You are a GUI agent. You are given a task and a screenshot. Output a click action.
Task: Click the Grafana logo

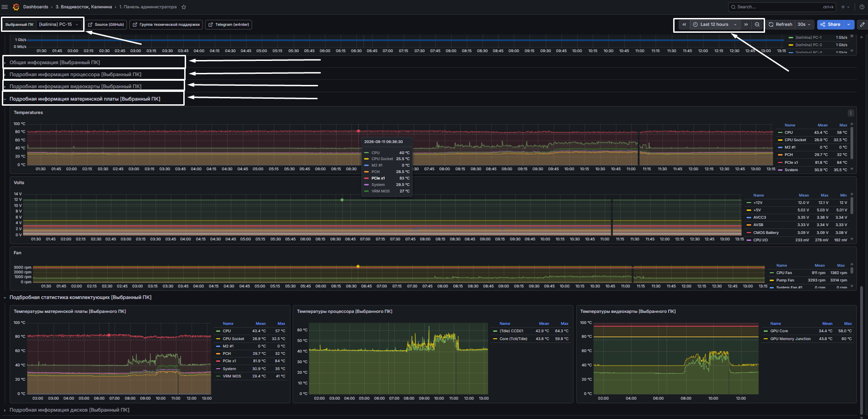(16, 7)
